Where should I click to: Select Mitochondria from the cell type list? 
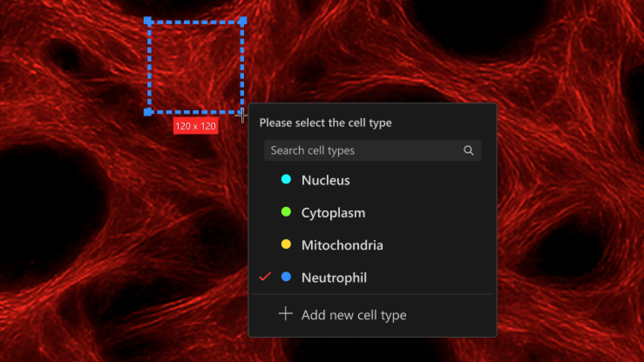point(342,246)
